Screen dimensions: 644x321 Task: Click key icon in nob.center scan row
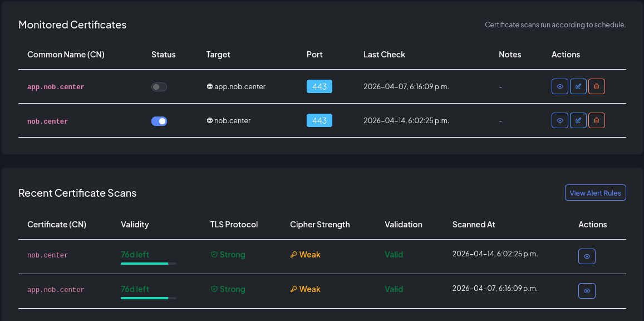click(x=294, y=255)
